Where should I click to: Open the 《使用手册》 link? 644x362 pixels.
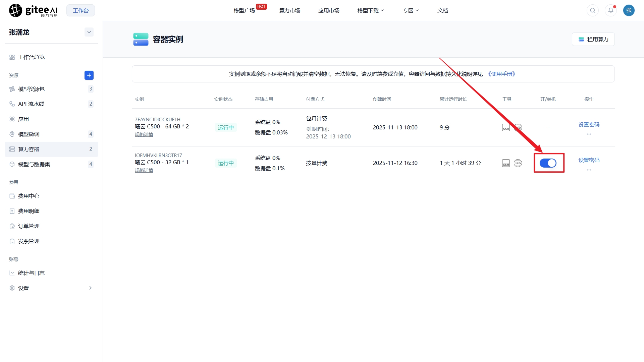coord(501,74)
